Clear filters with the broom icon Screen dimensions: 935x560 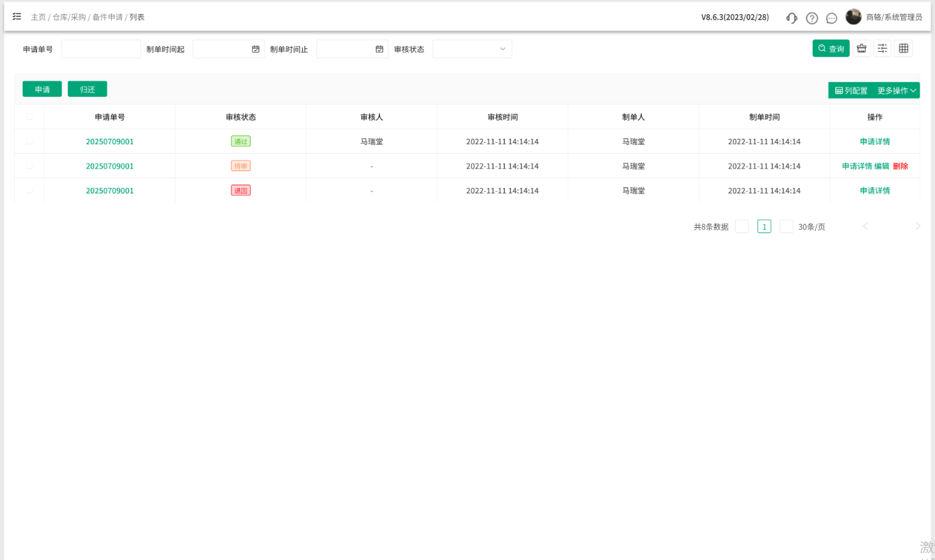pos(861,49)
